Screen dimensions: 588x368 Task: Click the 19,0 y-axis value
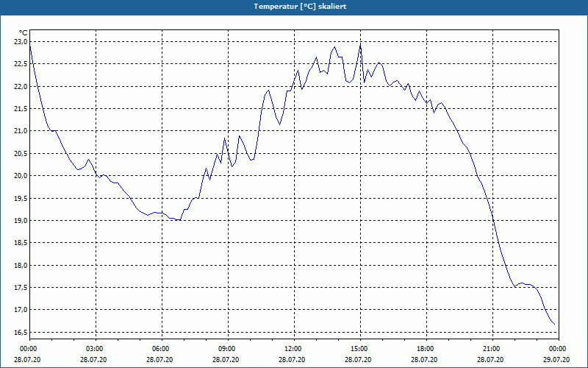click(21, 220)
